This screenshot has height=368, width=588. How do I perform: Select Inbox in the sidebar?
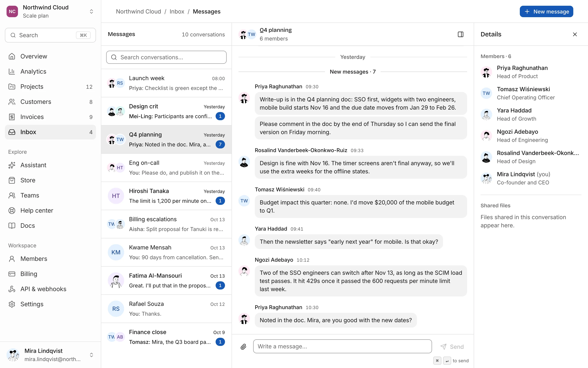50,132
